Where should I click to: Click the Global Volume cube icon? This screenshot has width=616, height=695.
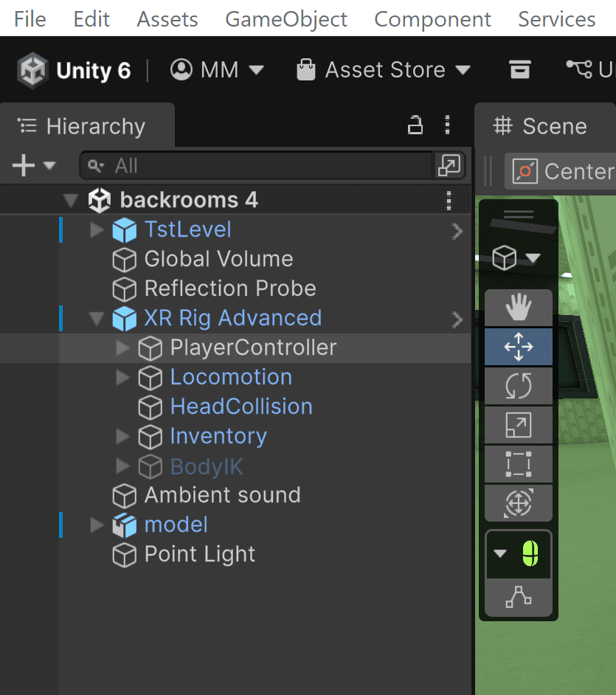click(125, 260)
